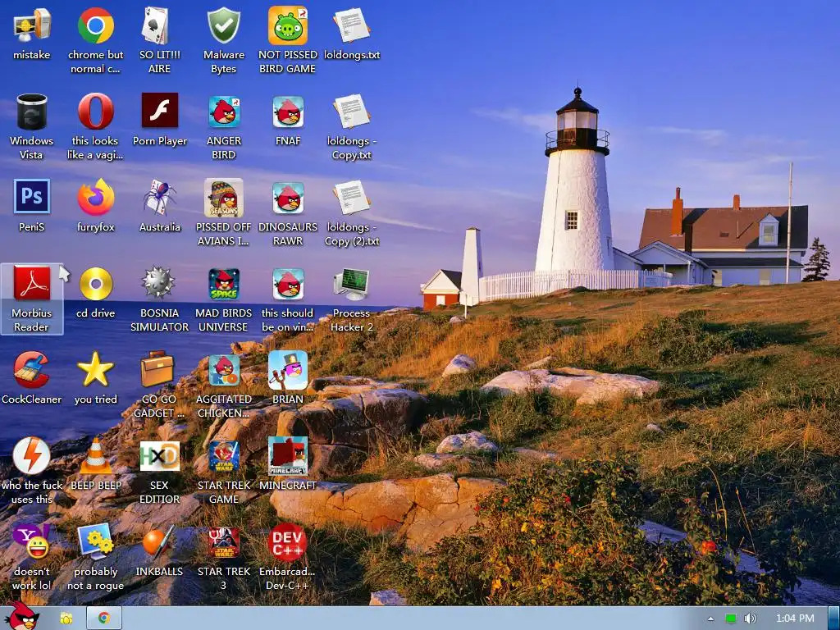Select the 'STAR TREK GAME' icon
Viewport: 840px width, 630px height.
click(223, 455)
